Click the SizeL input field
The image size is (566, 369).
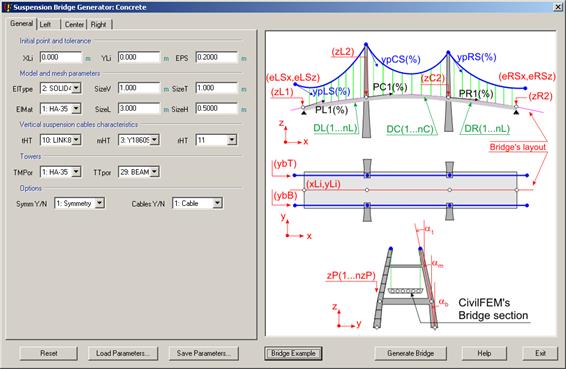(x=139, y=109)
